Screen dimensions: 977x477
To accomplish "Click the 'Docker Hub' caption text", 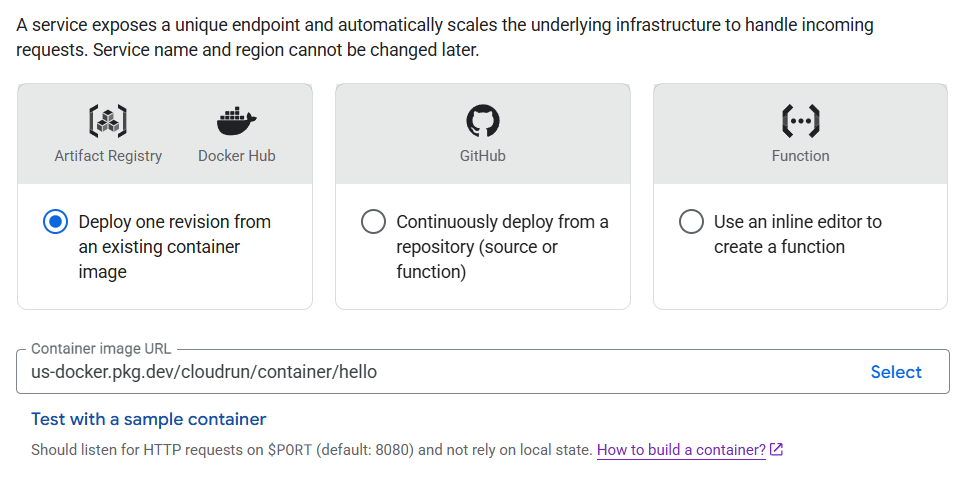I will coord(237,156).
